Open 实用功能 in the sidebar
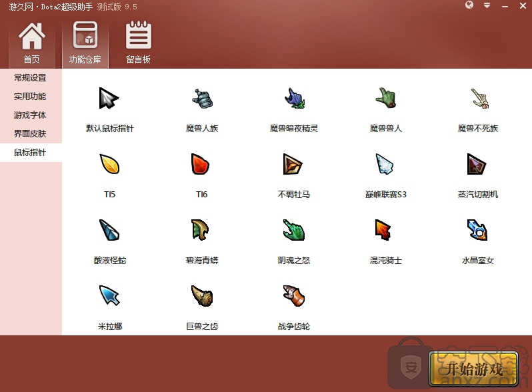The height and width of the screenshot is (392, 532). click(x=31, y=97)
